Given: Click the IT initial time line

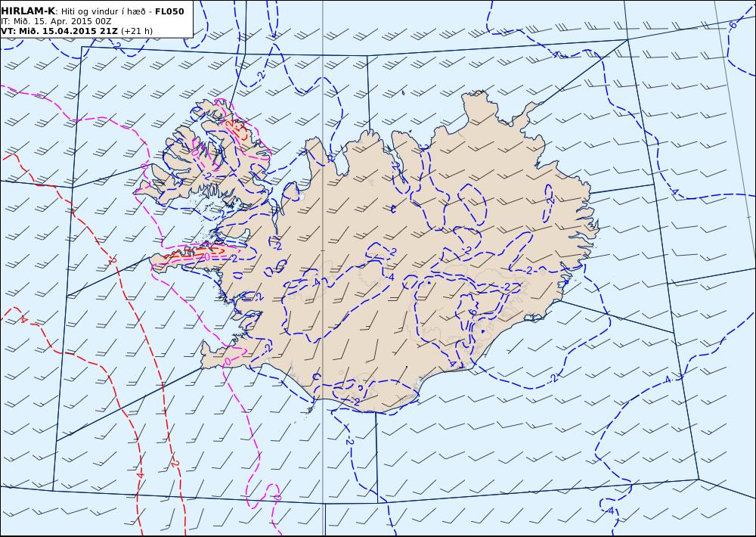Looking at the screenshot, I should [x=56, y=22].
